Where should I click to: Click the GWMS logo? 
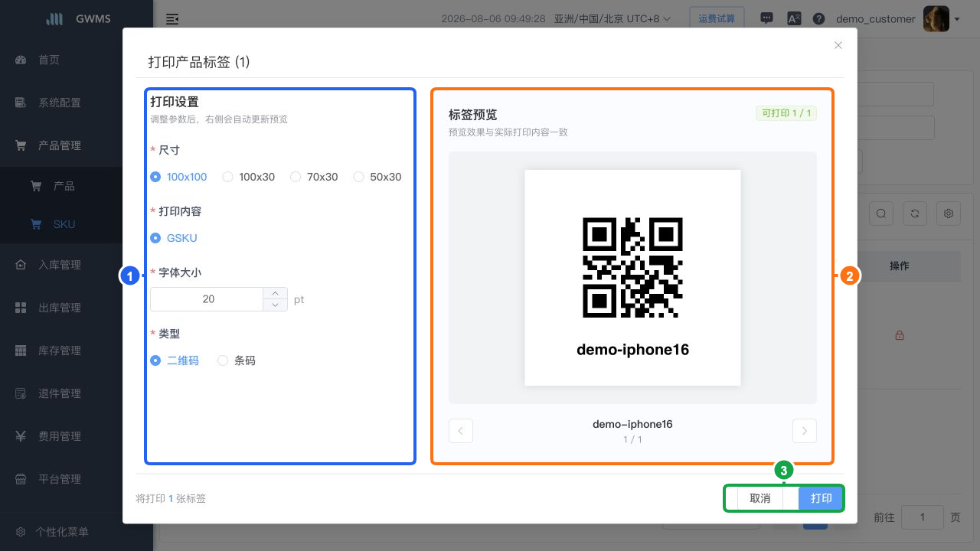pos(77,19)
